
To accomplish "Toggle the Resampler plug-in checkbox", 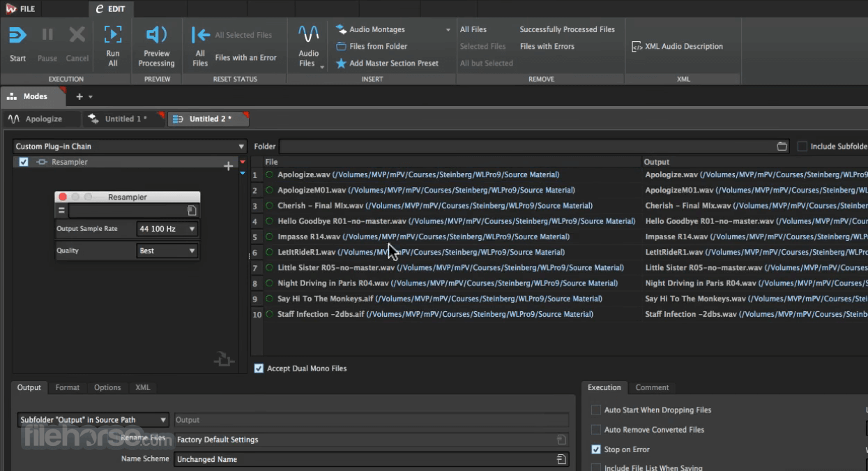I will pos(24,162).
